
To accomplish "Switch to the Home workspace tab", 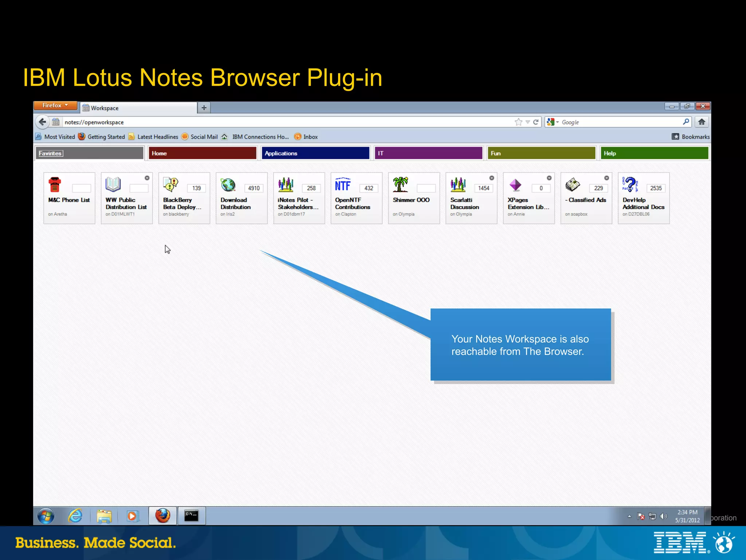I will [203, 153].
